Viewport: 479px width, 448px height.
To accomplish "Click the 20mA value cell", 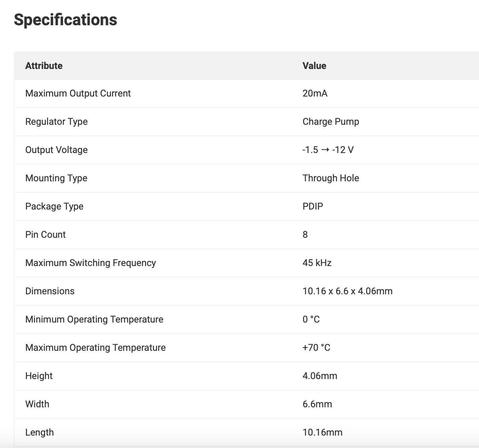I will (315, 94).
